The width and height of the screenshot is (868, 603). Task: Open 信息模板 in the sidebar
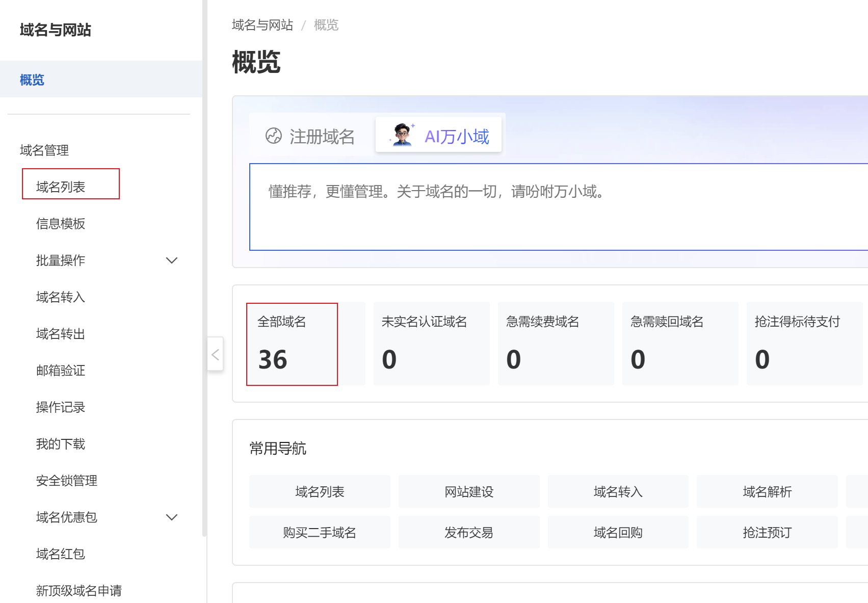point(61,224)
